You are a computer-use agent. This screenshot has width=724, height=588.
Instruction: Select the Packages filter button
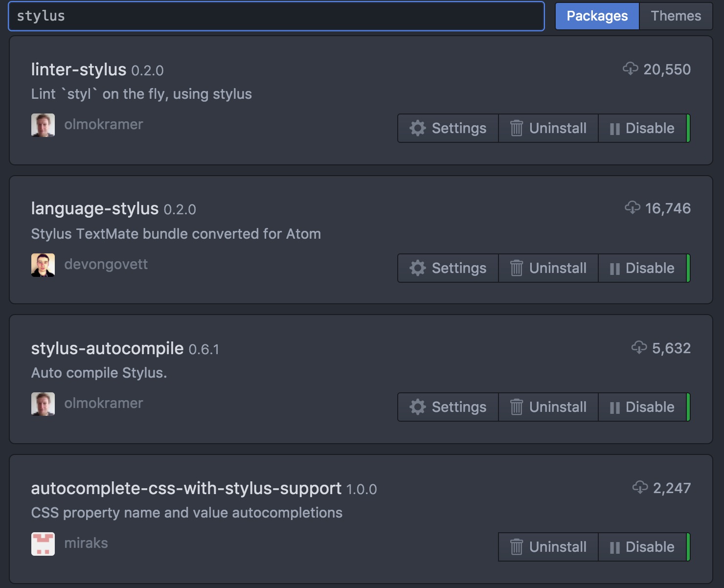(597, 16)
